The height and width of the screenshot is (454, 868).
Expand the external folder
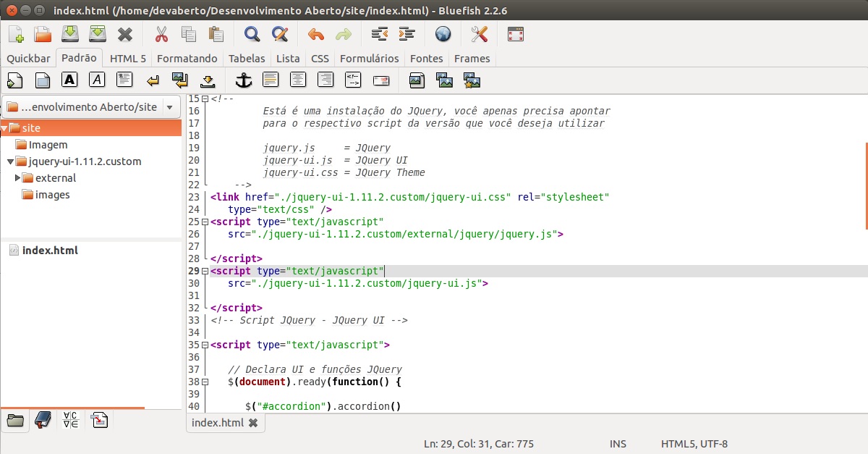point(18,178)
